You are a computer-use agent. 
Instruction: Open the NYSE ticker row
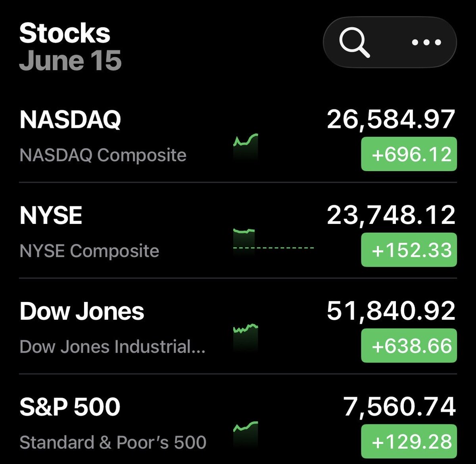click(238, 231)
